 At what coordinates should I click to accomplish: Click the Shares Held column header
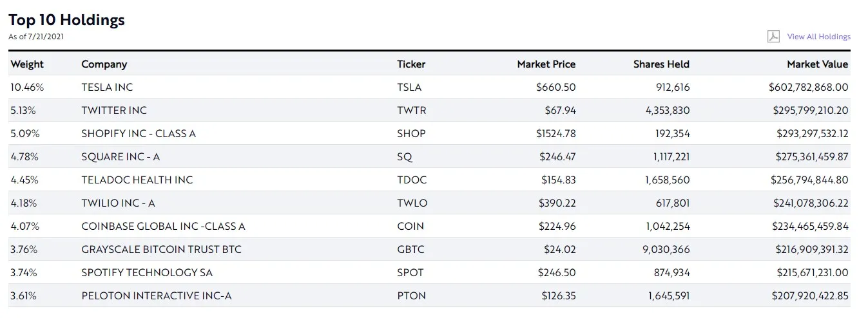(x=661, y=64)
